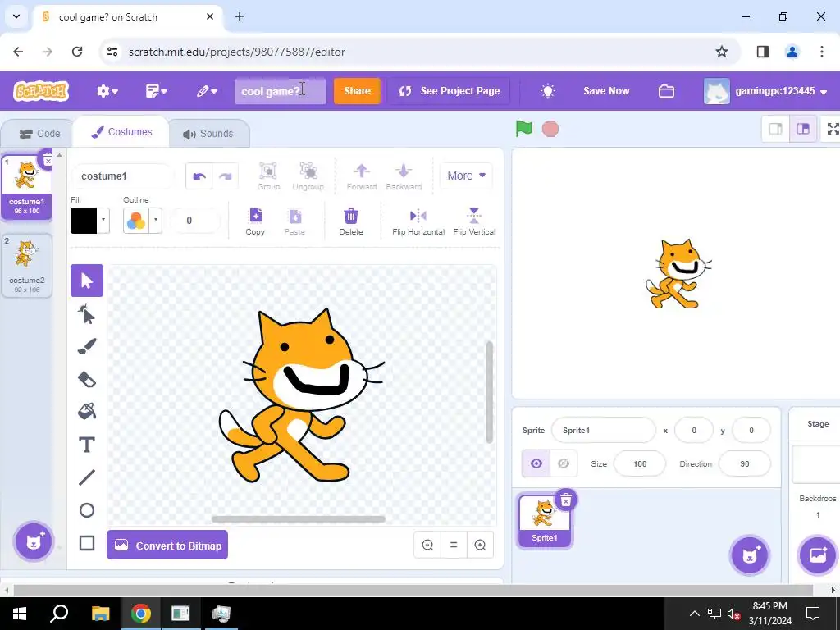The image size is (840, 630).
Task: Select the Fill bucket tool
Action: [87, 412]
